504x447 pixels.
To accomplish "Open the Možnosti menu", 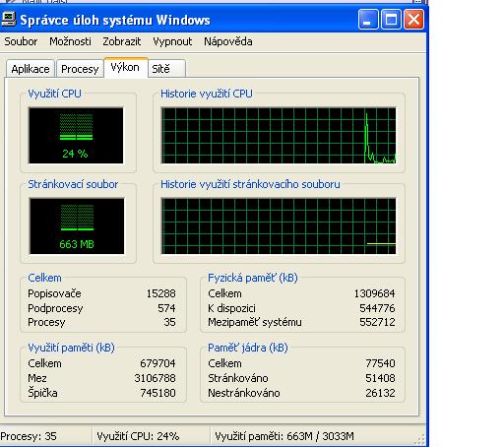I will (70, 41).
